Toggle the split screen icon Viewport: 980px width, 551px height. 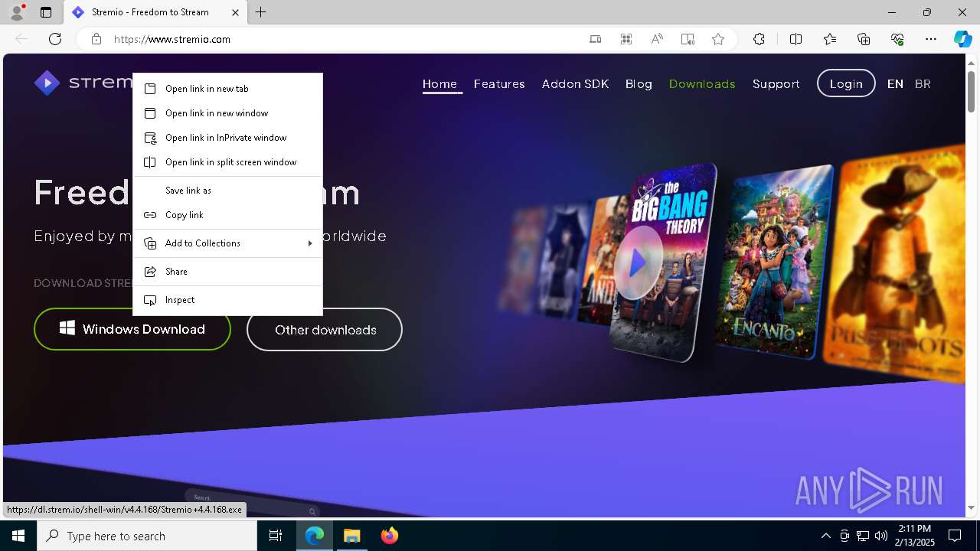pyautogui.click(x=795, y=39)
